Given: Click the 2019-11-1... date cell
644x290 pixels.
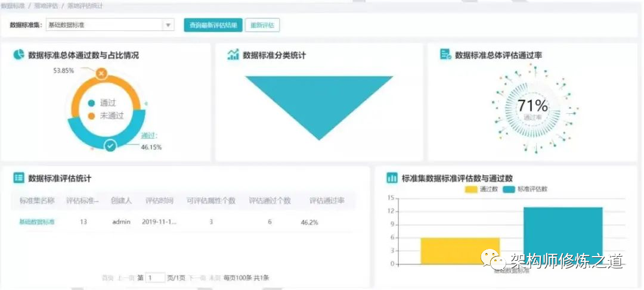Looking at the screenshot, I should point(159,222).
